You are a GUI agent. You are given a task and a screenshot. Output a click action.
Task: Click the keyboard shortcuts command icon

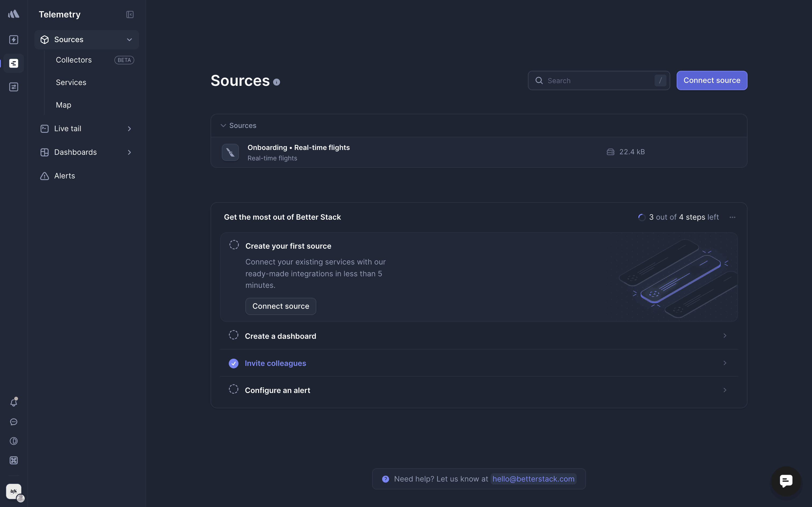click(x=13, y=460)
